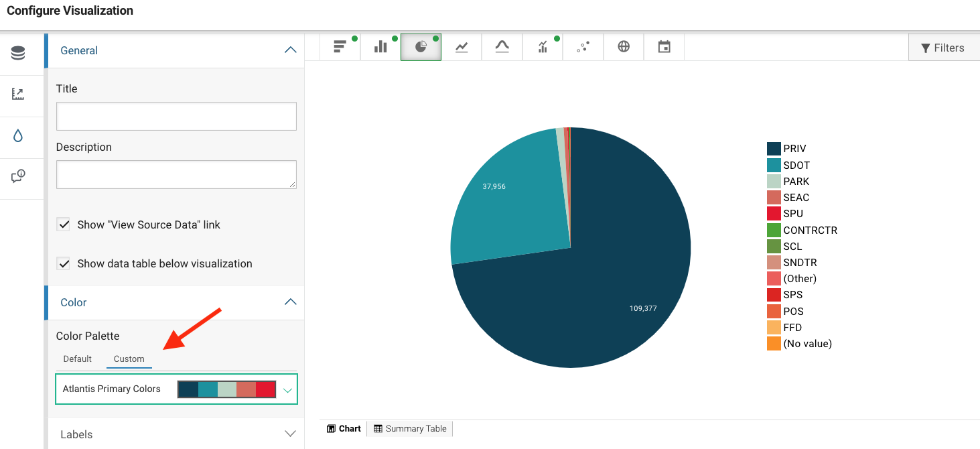Image resolution: width=980 pixels, height=449 pixels.
Task: Click the SCL legend color swatch
Action: click(x=774, y=246)
